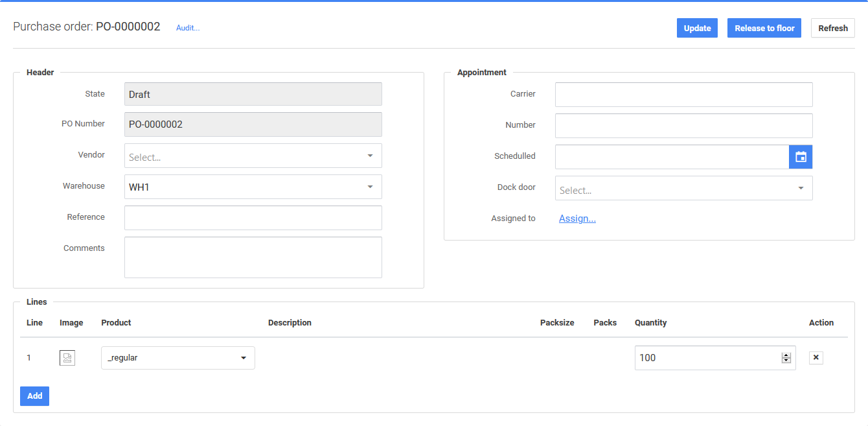Focus the Reference input field
The image size is (868, 426).
(x=253, y=218)
